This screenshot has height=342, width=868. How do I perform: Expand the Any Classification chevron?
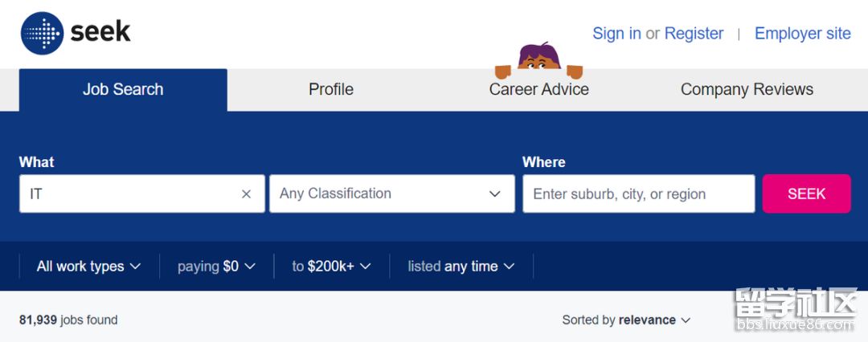[495, 194]
